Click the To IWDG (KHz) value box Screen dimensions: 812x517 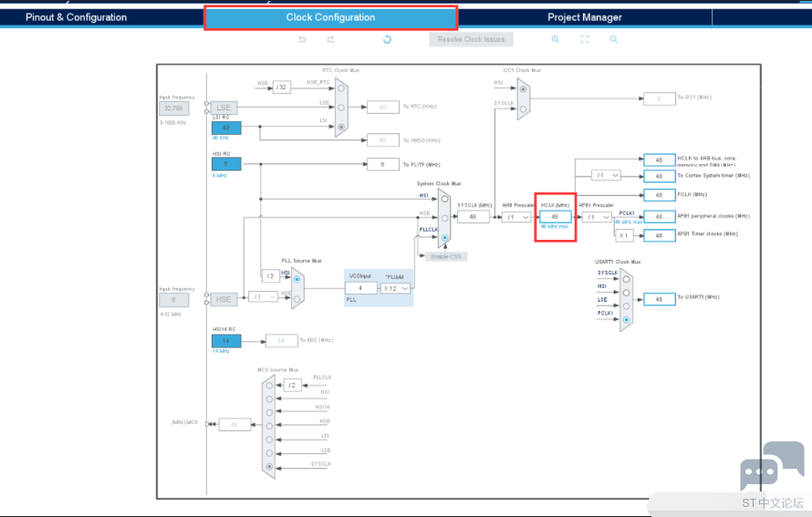[382, 140]
